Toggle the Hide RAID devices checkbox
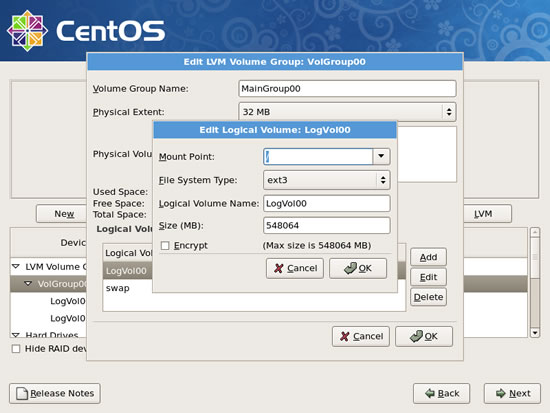550x413 pixels. click(x=16, y=349)
